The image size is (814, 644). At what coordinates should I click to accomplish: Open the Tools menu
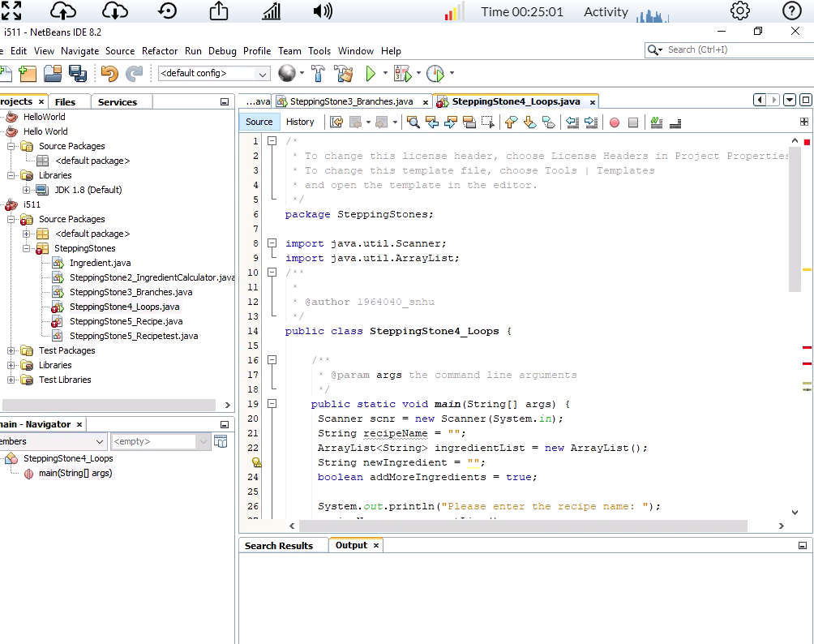coord(319,51)
